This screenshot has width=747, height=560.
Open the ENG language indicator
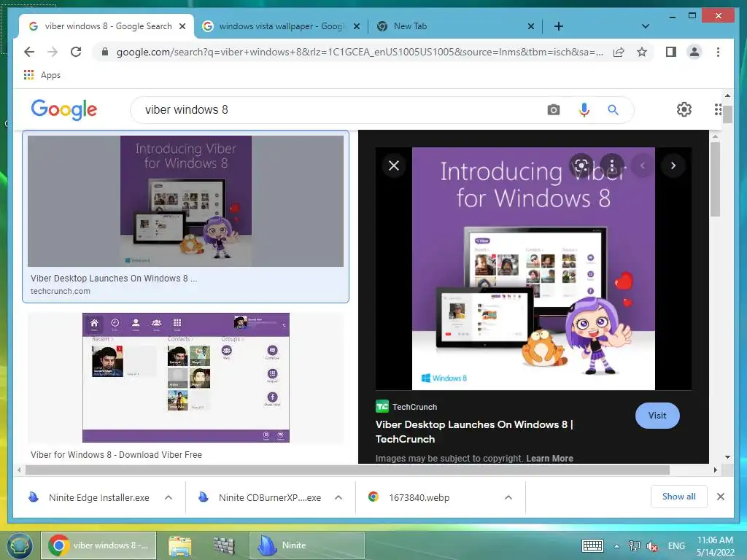(676, 545)
